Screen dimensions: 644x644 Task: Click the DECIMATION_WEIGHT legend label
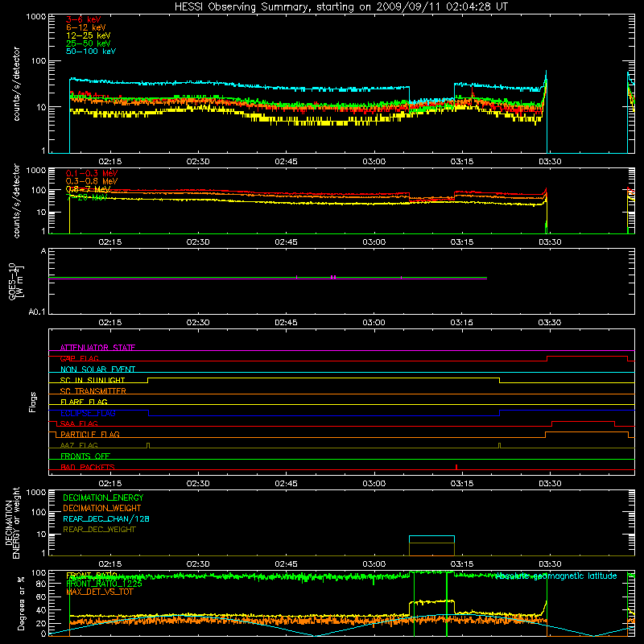tap(102, 508)
